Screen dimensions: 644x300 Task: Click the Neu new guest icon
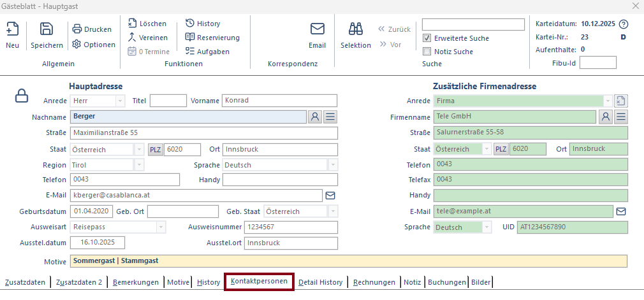[12, 29]
